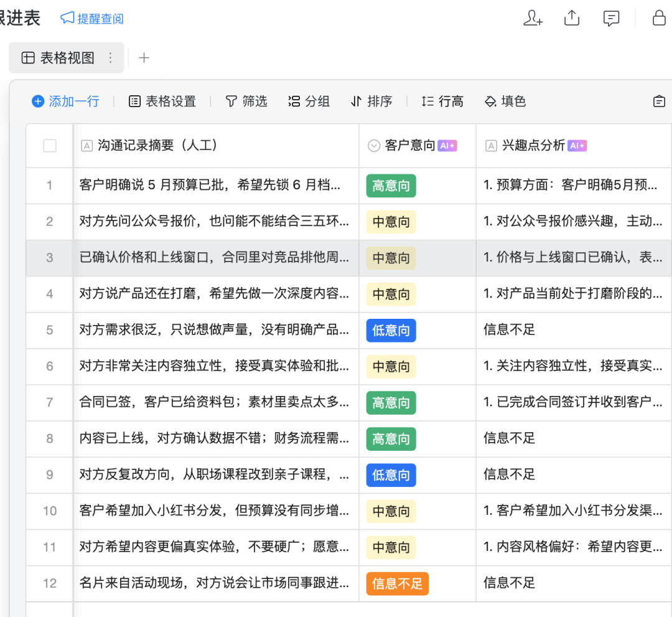The image size is (672, 617).
Task: Open the 填色 fill color tool
Action: pyautogui.click(x=505, y=101)
